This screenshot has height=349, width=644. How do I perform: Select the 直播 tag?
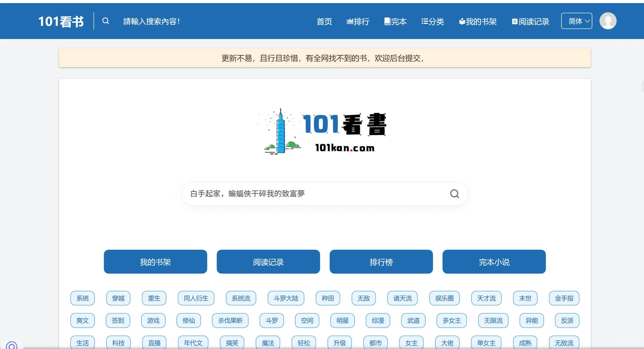click(x=154, y=343)
